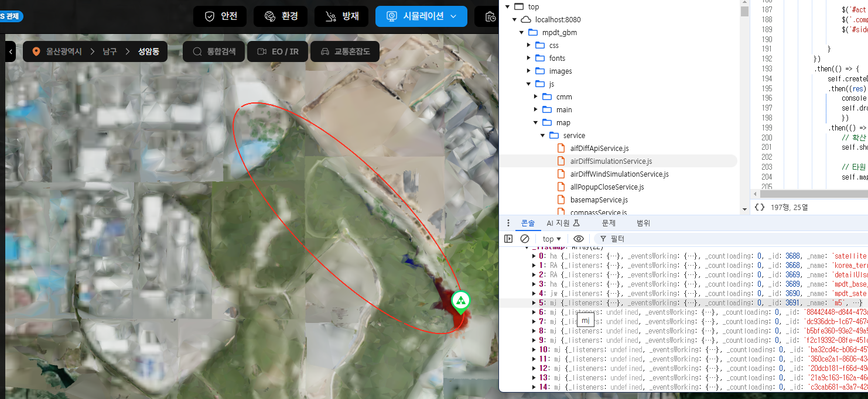Expand console array entry 3 with id 3689
The width and height of the screenshot is (868, 399).
pos(534,284)
